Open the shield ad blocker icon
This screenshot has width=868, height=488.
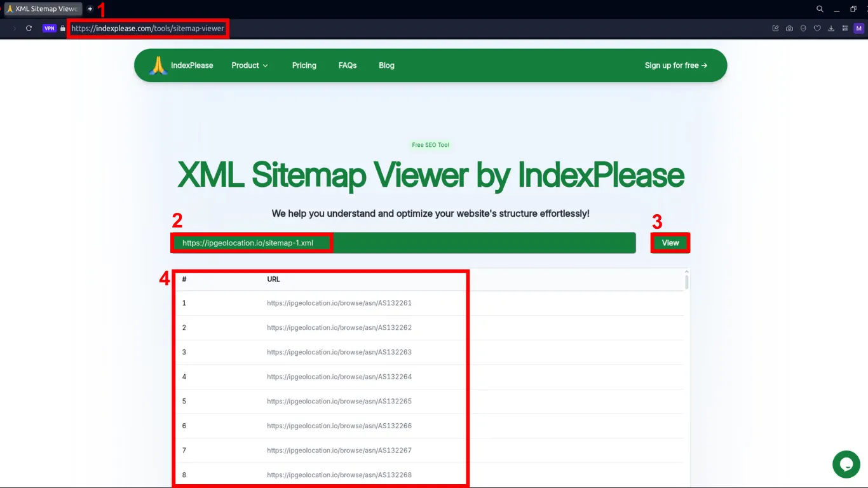pos(803,29)
